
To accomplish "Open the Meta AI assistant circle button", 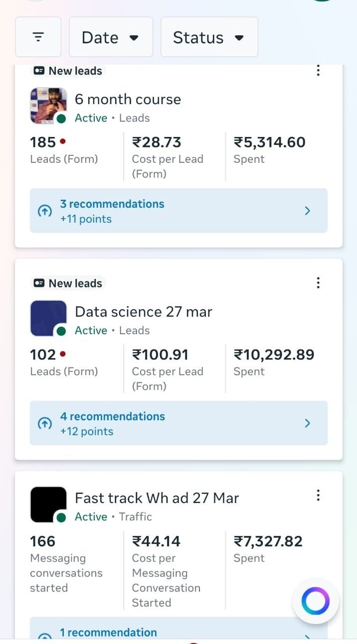I will coord(315,601).
